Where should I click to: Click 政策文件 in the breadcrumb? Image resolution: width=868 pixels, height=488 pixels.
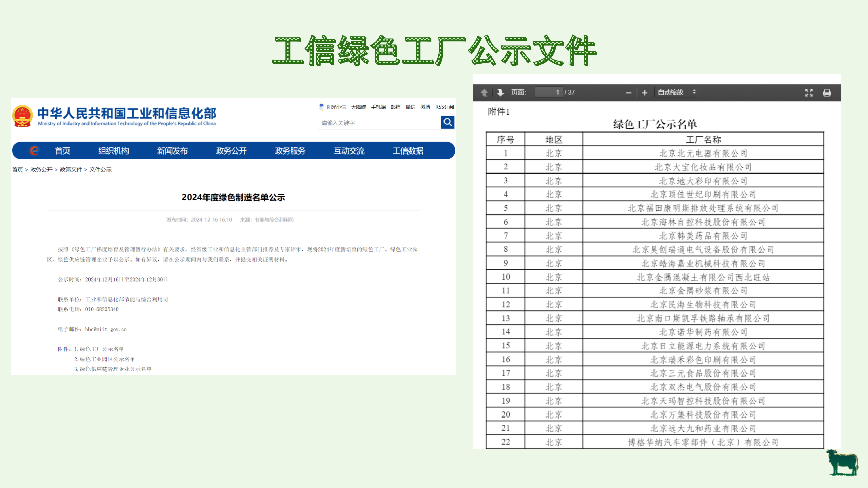(x=71, y=170)
